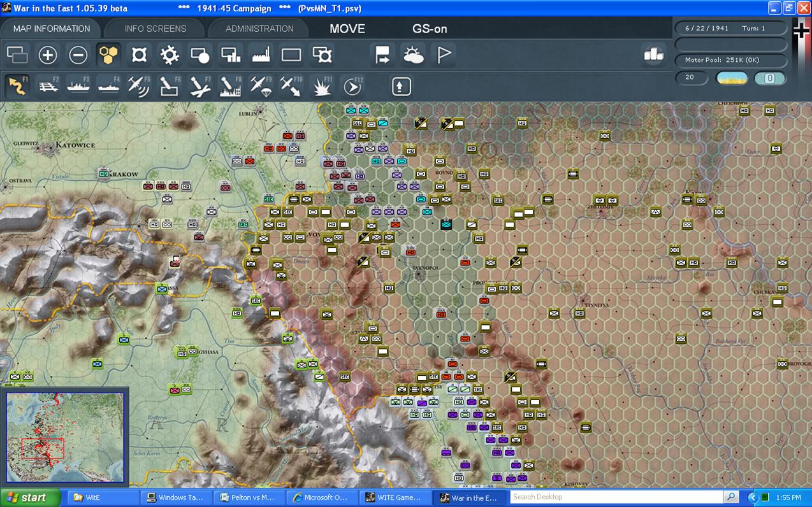Toggle the hex grid display icon
The image size is (812, 507).
(109, 55)
